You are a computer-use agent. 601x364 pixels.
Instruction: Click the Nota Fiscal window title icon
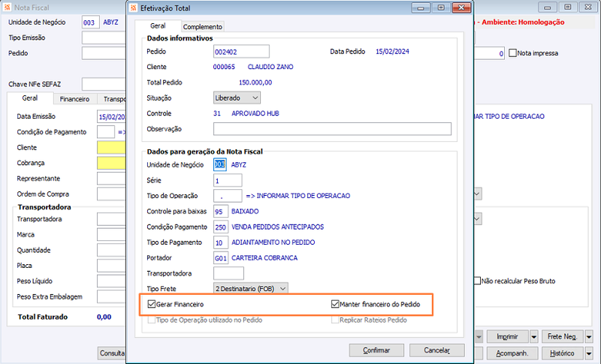point(7,8)
